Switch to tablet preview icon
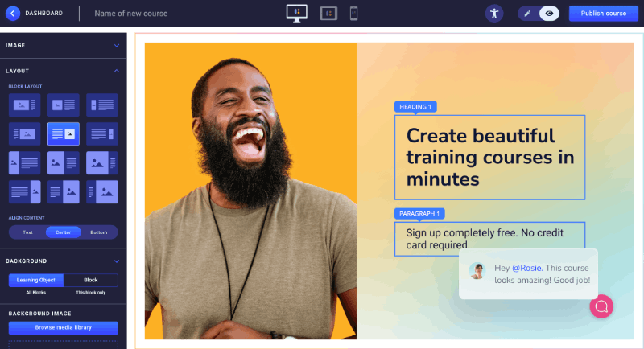The image size is (644, 349). 328,13
